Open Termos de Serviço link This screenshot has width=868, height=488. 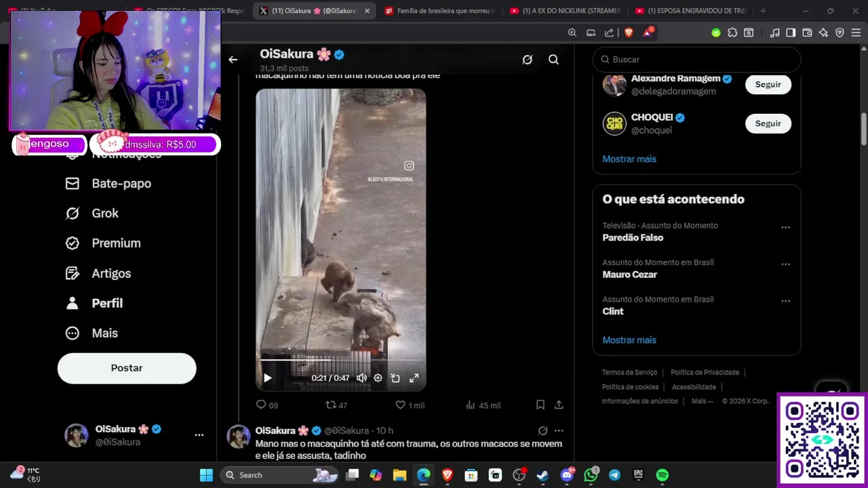629,372
